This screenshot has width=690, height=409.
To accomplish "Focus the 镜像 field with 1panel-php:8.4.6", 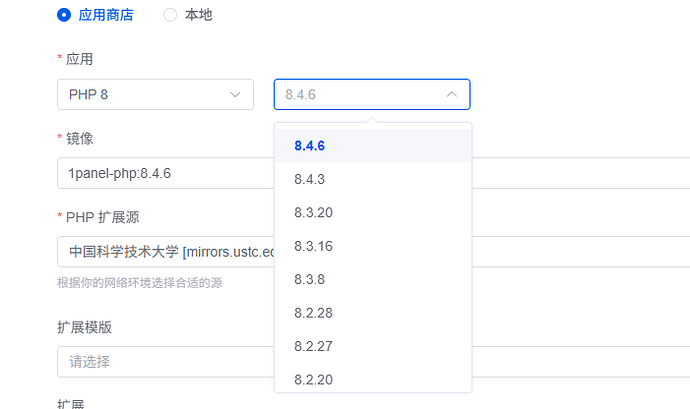I will 165,173.
